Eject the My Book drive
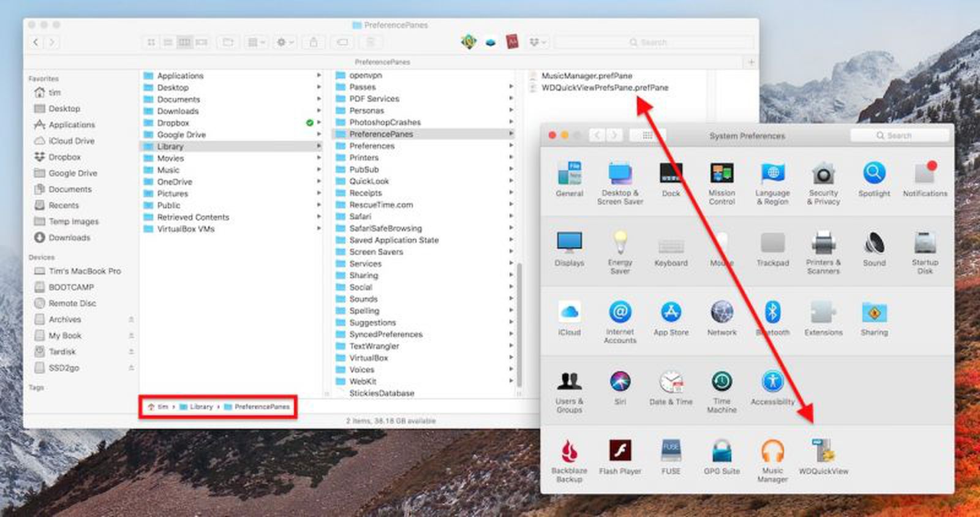980x517 pixels. (131, 336)
